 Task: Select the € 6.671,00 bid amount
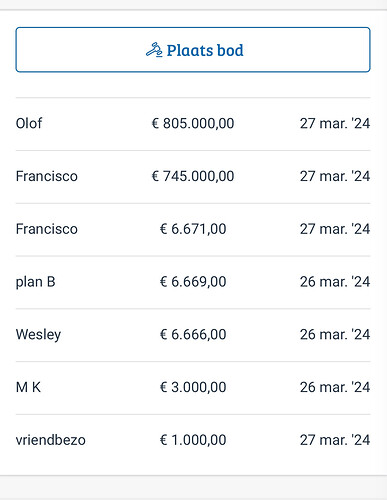point(193,229)
